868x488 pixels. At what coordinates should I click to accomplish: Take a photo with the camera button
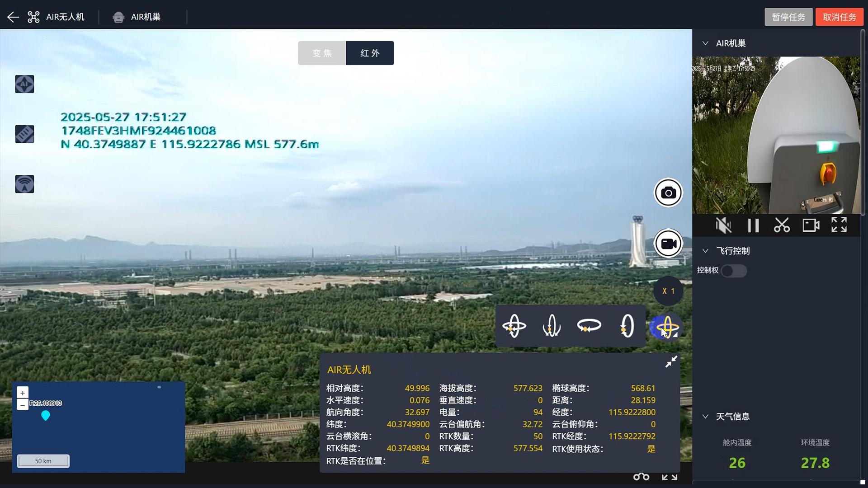(x=668, y=193)
